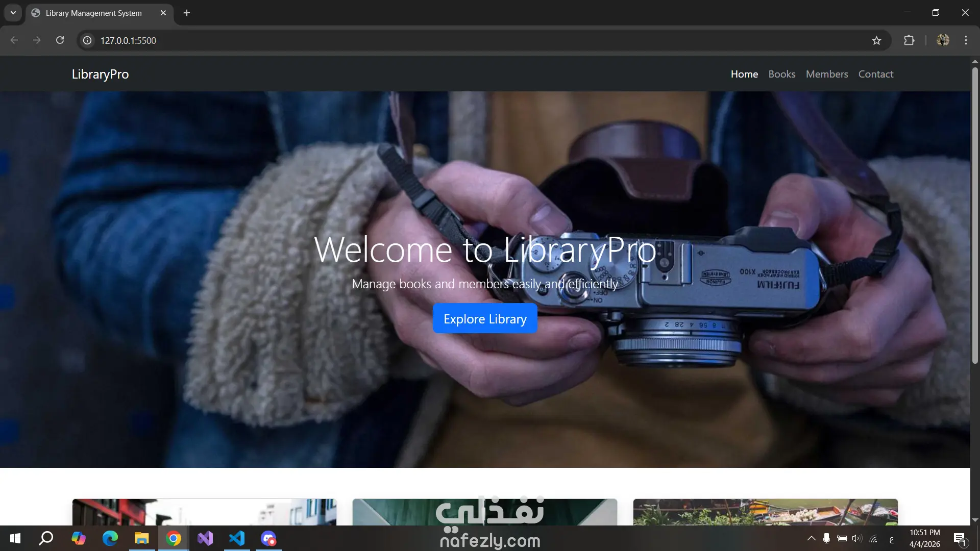The width and height of the screenshot is (980, 551).
Task: Open the Chrome three-dot menu
Action: pyautogui.click(x=966, y=40)
